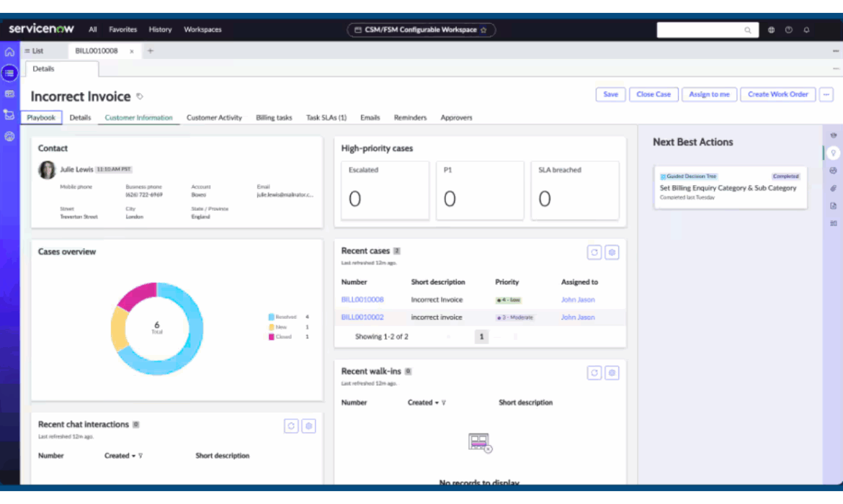Refresh the Recent cases list
The width and height of the screenshot is (843, 504).
pyautogui.click(x=594, y=252)
